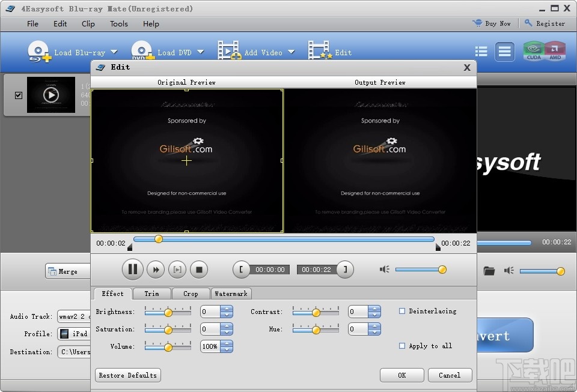Image resolution: width=577 pixels, height=392 pixels.
Task: Click the fast forward button
Action: [x=156, y=270]
